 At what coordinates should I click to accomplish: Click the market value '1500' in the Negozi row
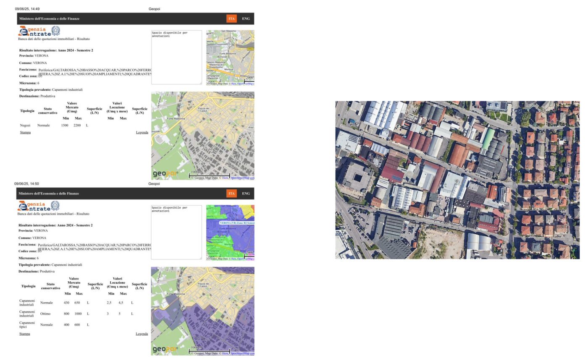(65, 125)
